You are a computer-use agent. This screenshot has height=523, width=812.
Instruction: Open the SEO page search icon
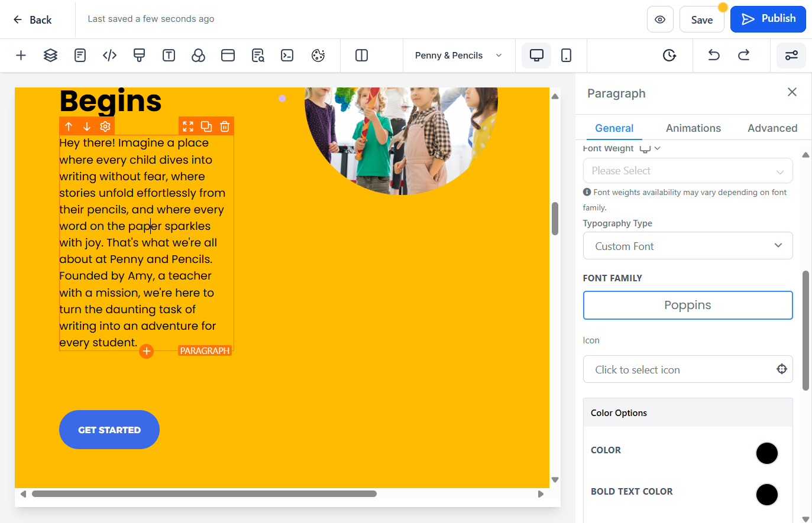point(258,56)
